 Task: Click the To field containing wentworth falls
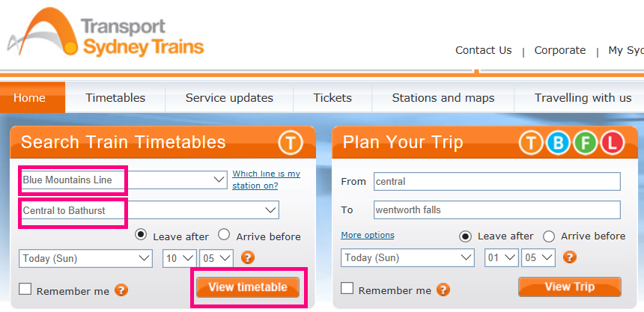point(497,210)
